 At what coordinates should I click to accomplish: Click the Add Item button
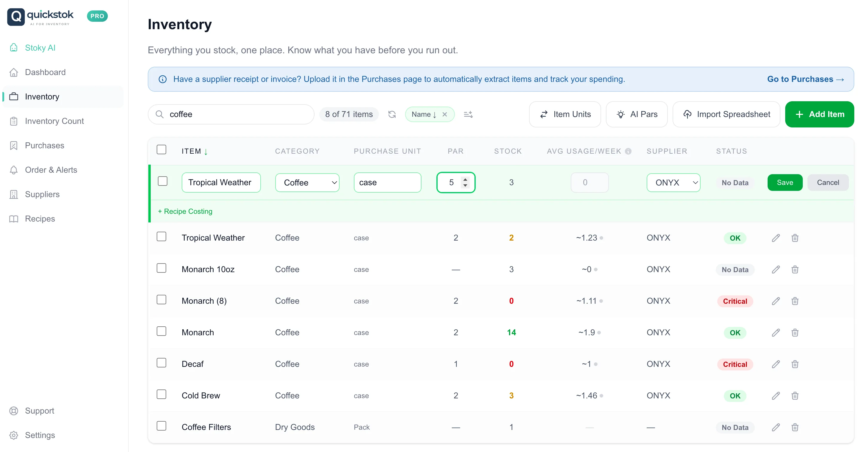pos(819,114)
